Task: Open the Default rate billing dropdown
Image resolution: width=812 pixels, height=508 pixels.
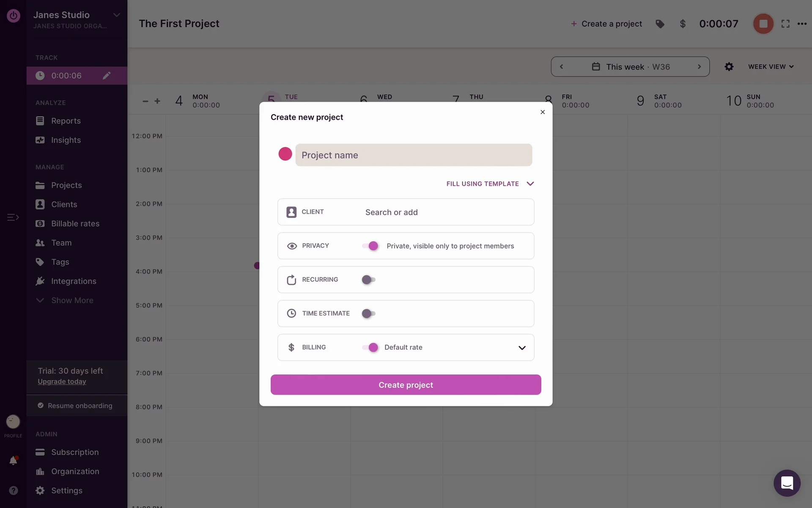Action: (x=522, y=348)
